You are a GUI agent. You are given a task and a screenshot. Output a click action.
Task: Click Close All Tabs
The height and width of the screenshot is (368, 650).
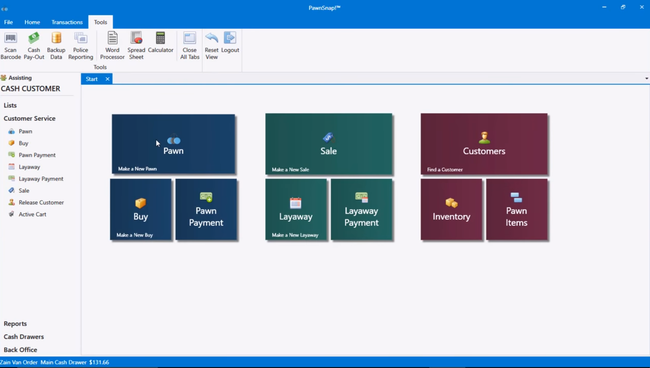pyautogui.click(x=189, y=46)
